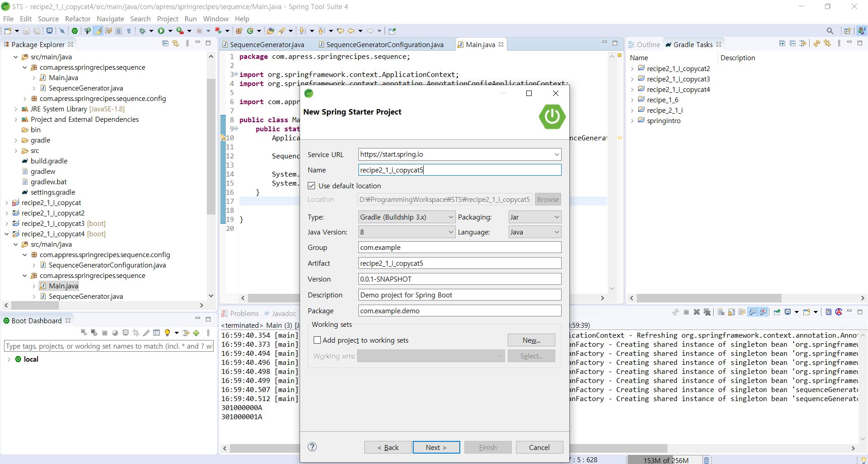The height and width of the screenshot is (464, 868).
Task: Click the Boot Dashboard power icon in toolbar
Action: click(75, 31)
